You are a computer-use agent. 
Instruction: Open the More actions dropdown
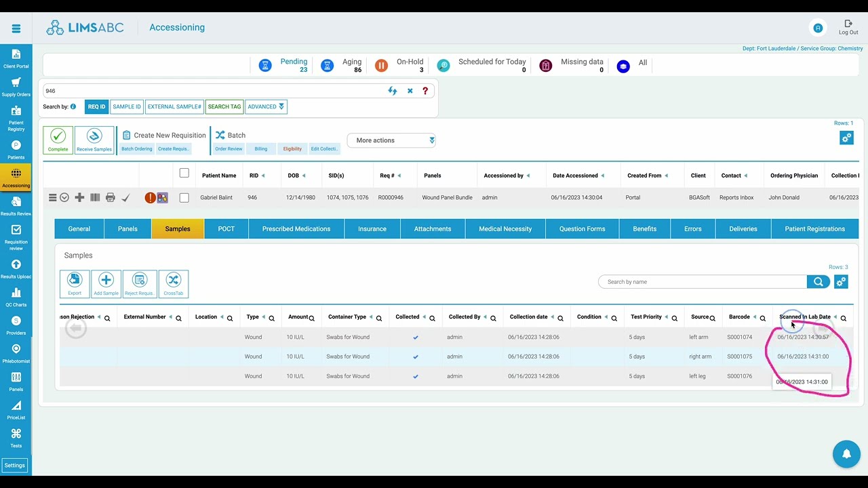point(391,140)
